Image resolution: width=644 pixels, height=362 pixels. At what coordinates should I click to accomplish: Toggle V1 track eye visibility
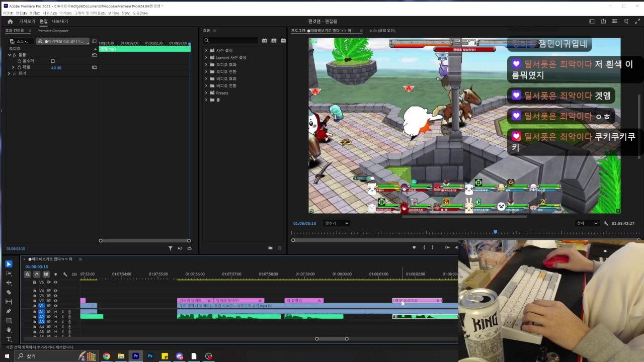(55, 306)
